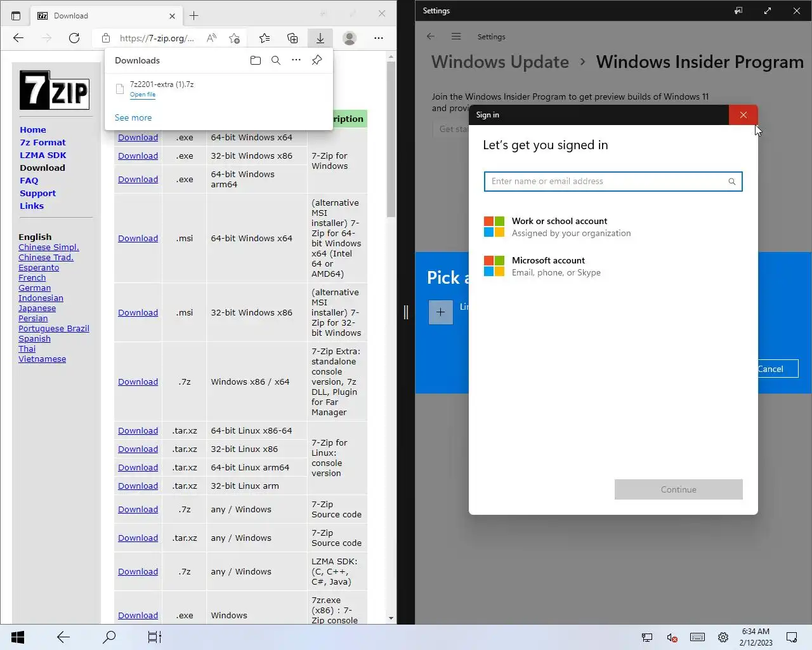Open more options in Downloads panel
The width and height of the screenshot is (812, 650).
296,60
